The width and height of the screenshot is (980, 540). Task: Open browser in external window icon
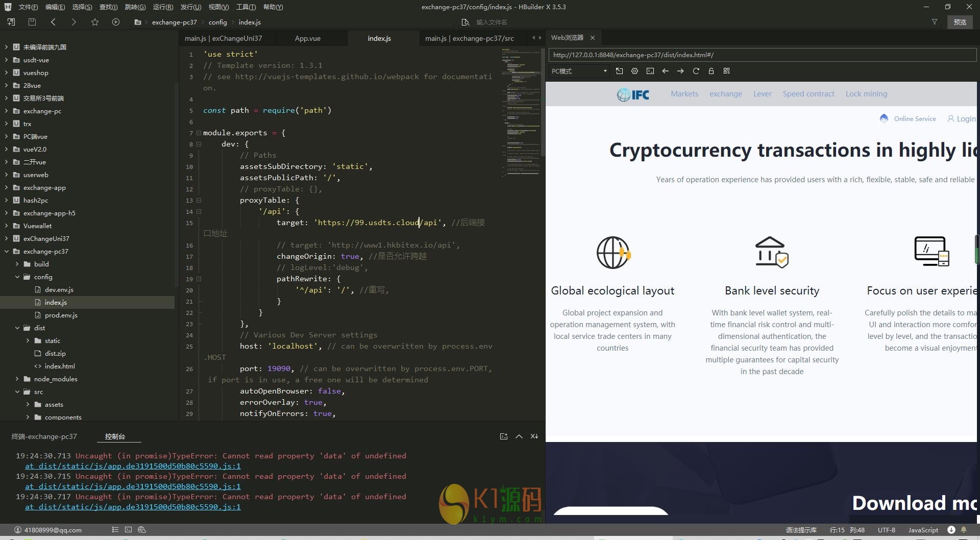pyautogui.click(x=619, y=71)
